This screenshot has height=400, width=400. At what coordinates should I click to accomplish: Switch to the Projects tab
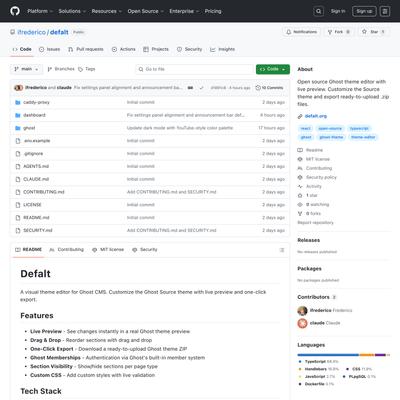coord(156,49)
